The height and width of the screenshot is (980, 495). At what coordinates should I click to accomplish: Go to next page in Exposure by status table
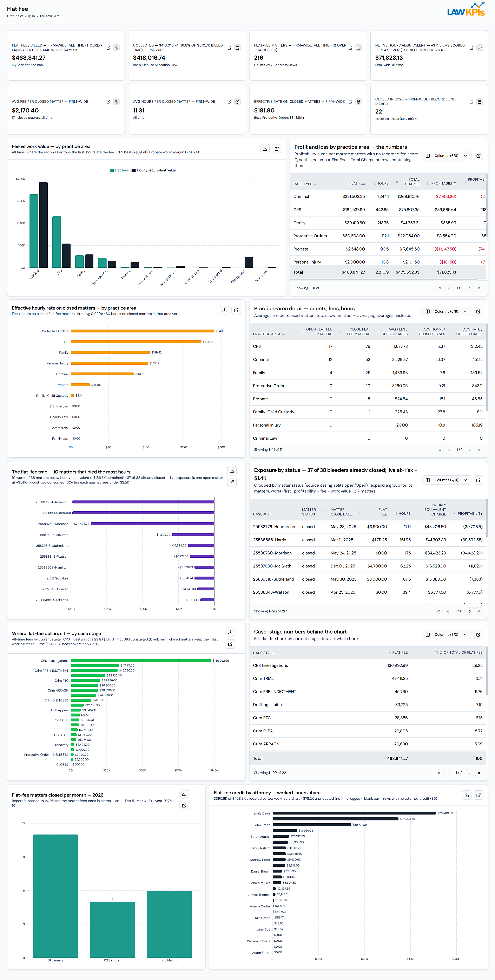coord(470,611)
